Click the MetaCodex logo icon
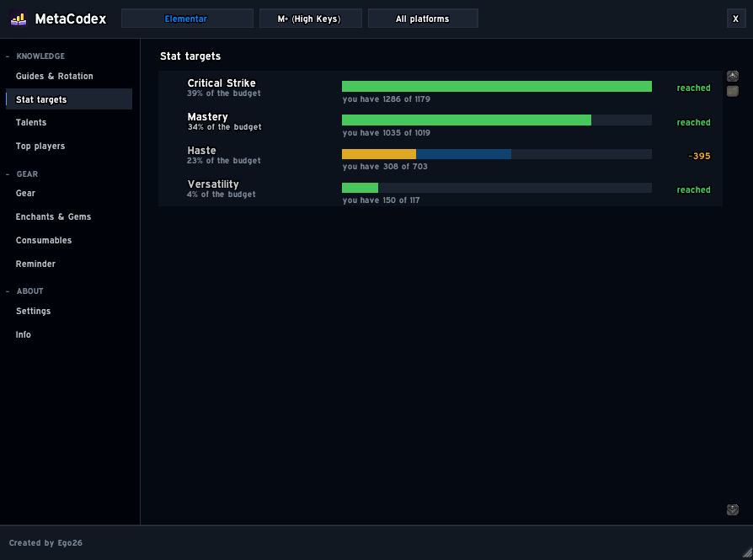This screenshot has width=753, height=560. (19, 19)
